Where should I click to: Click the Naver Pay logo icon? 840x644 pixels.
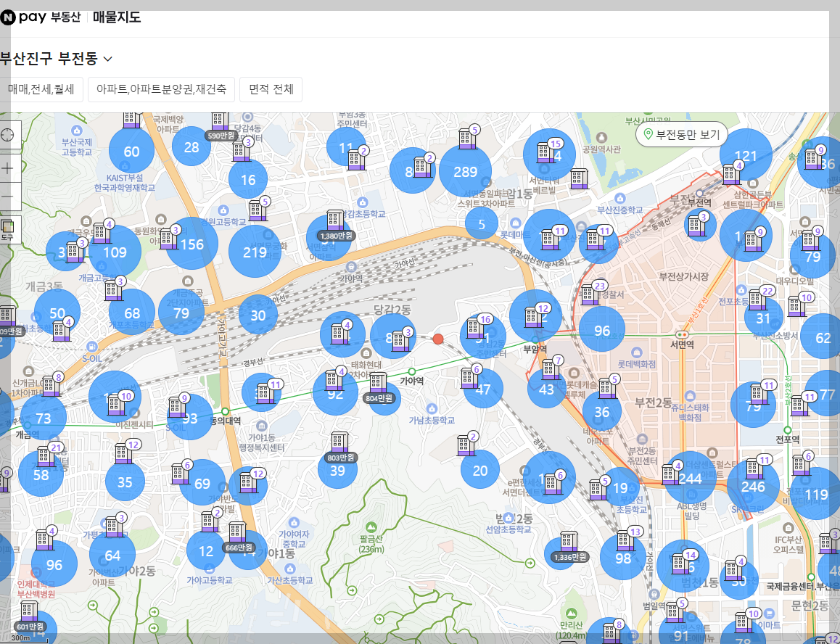click(8, 17)
